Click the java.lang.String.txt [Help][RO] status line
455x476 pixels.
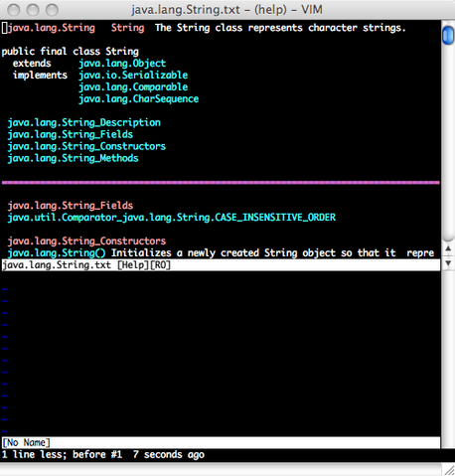221,265
